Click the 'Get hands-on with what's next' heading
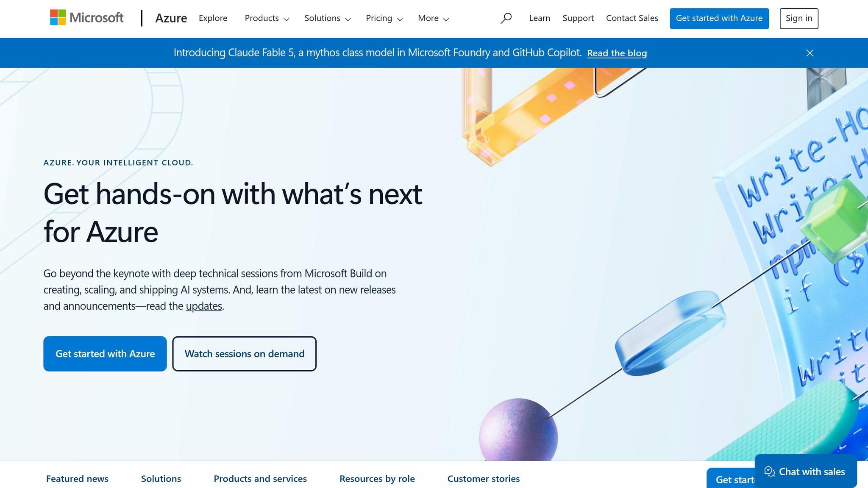The height and width of the screenshot is (488, 868). click(233, 213)
